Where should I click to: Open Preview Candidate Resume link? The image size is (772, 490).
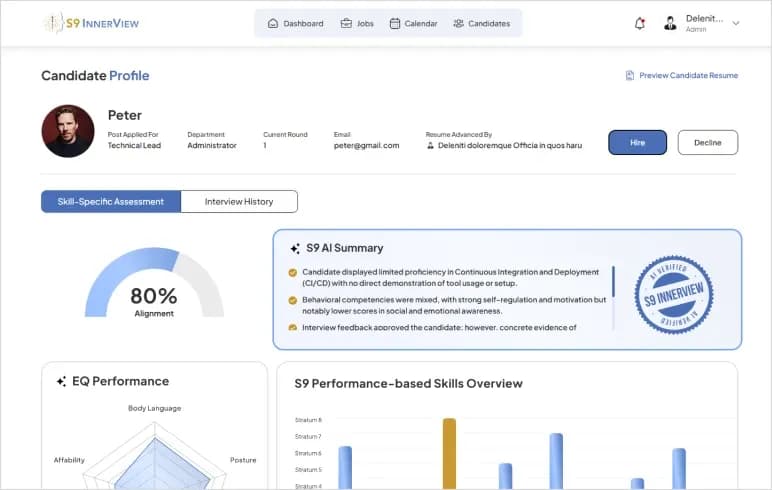pos(682,75)
